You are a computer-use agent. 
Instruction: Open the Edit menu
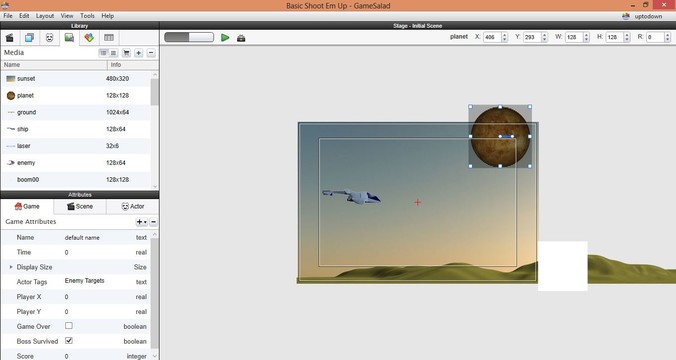24,16
